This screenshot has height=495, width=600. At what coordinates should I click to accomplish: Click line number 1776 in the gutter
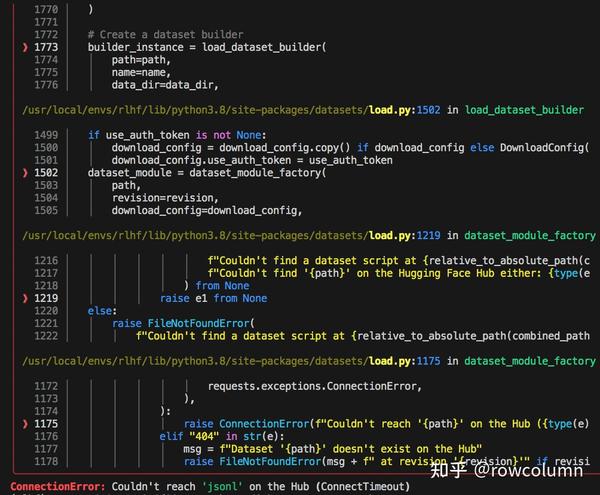tap(46, 85)
